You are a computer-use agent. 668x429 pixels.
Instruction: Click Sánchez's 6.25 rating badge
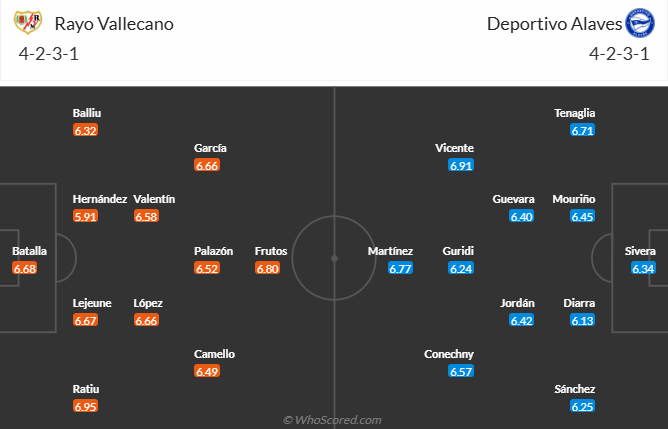[583, 406]
